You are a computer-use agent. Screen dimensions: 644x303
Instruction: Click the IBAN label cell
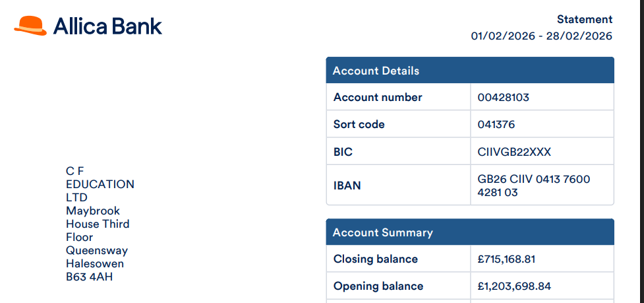pyautogui.click(x=347, y=185)
